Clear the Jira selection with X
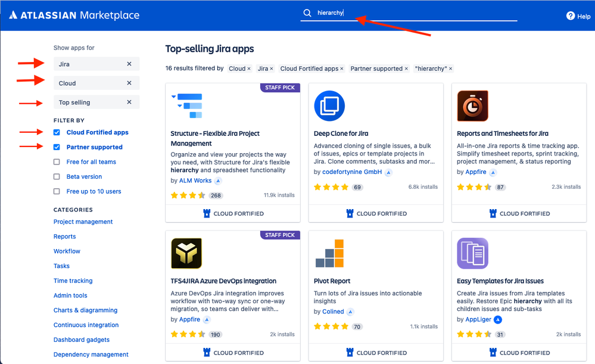 [x=129, y=64]
